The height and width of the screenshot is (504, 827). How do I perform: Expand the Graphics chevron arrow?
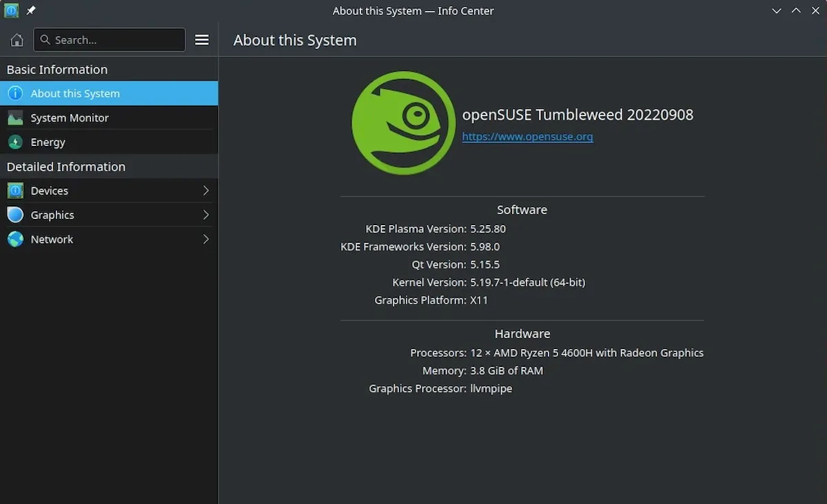[205, 215]
